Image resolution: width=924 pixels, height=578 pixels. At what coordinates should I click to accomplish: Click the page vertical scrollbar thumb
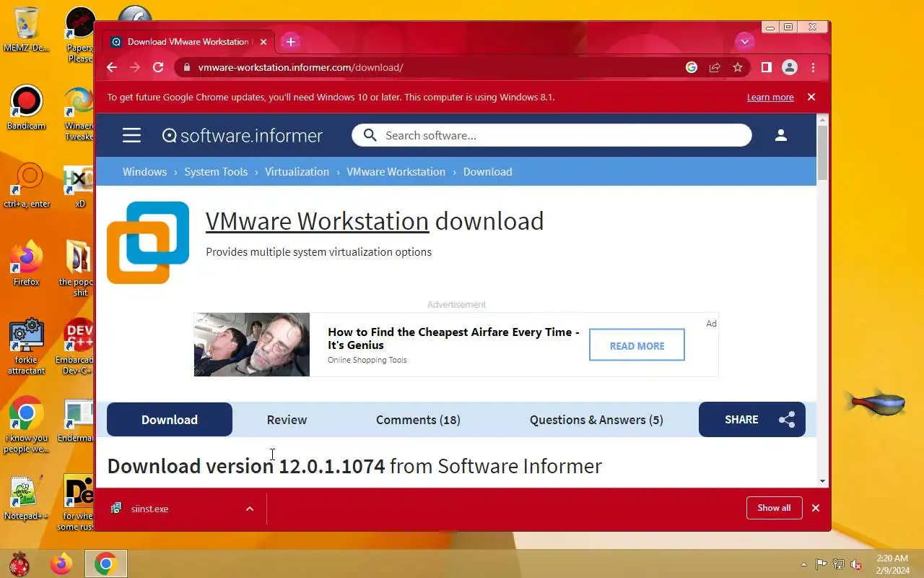(822, 152)
